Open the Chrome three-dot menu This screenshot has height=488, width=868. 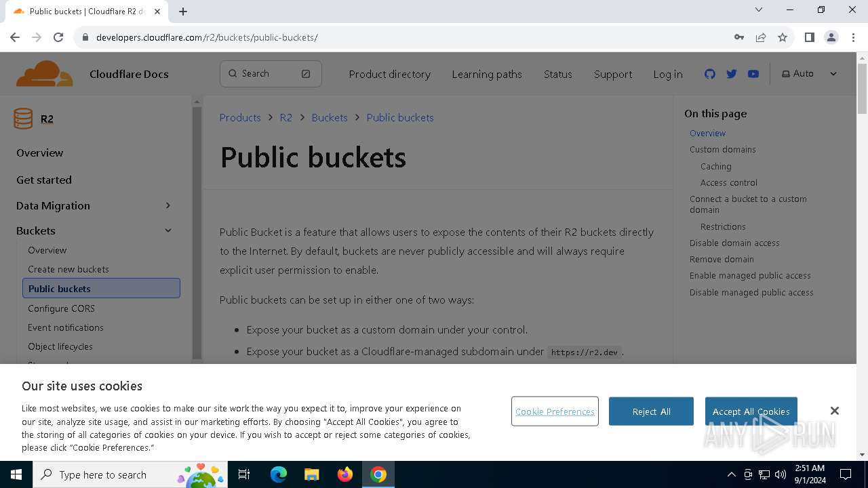[x=853, y=37]
